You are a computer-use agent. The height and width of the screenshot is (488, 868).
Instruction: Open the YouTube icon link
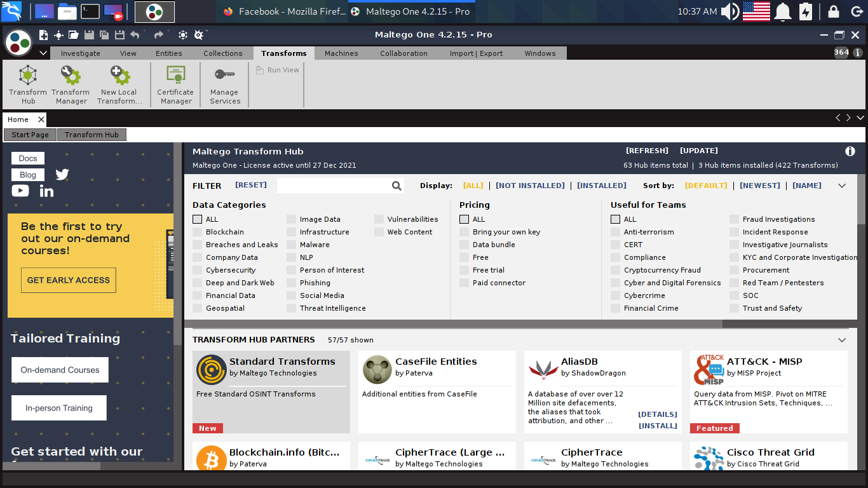[x=20, y=191]
